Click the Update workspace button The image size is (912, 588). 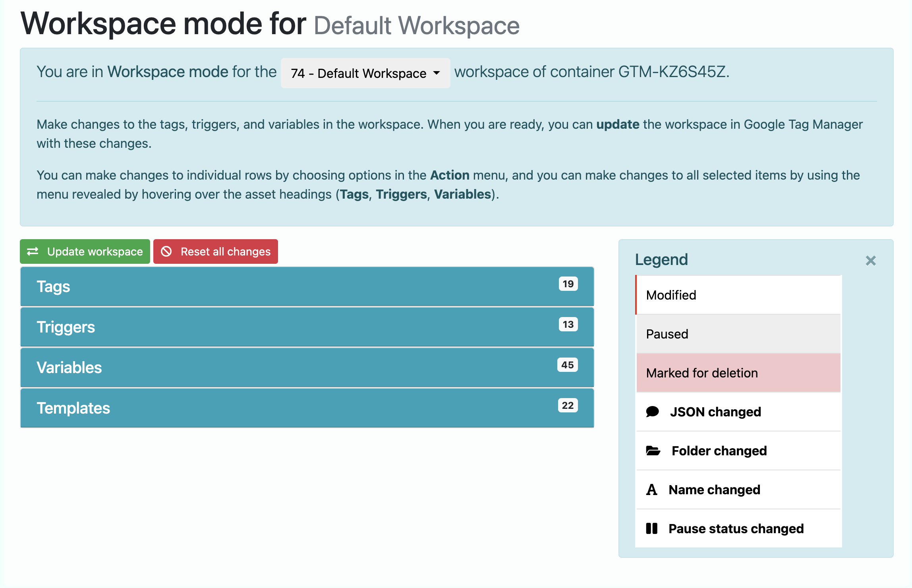pos(85,251)
